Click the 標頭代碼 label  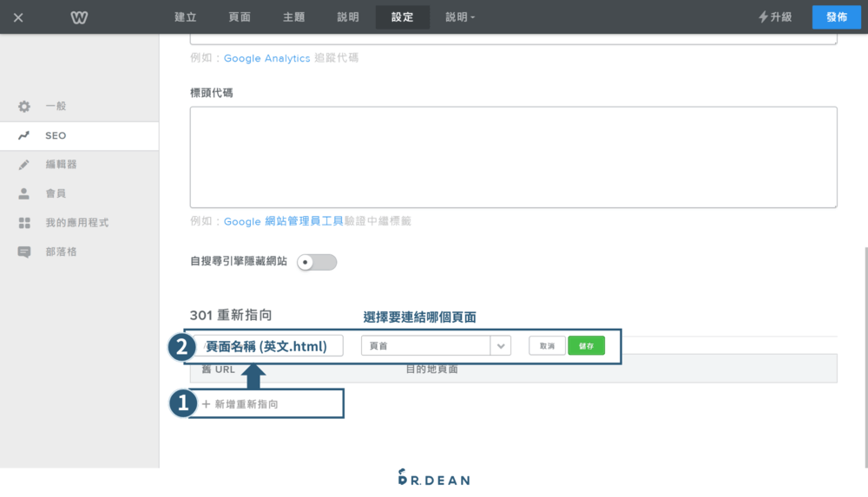[212, 93]
